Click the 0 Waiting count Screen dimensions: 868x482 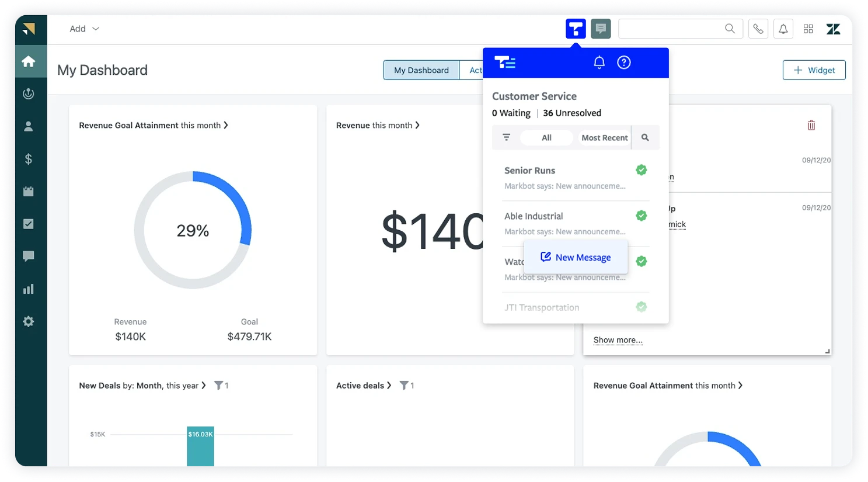pos(511,113)
